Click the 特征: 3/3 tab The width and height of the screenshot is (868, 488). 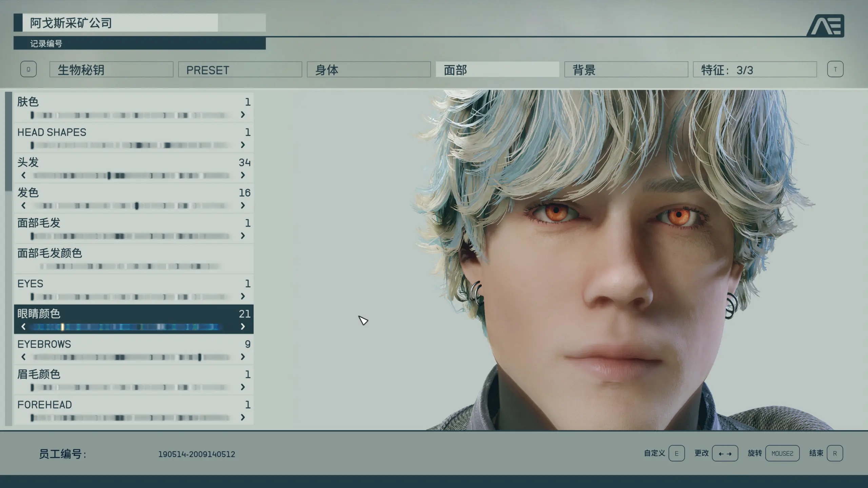[x=755, y=70]
